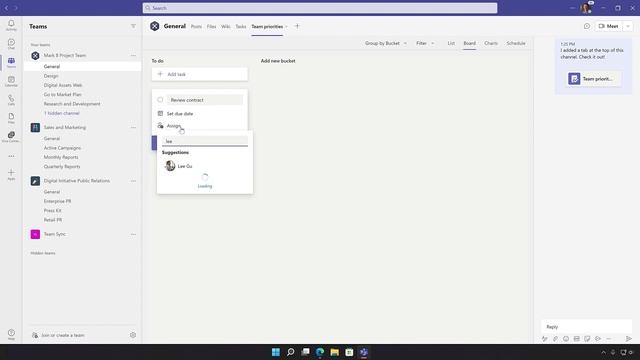The width and height of the screenshot is (640, 360).
Task: Click the assignee search field
Action: (204, 141)
